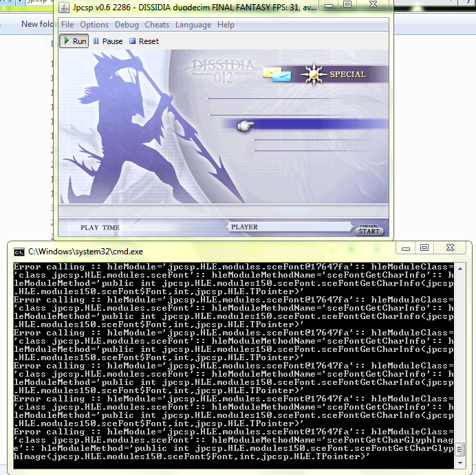Click the PLAYER name field

tap(290, 227)
